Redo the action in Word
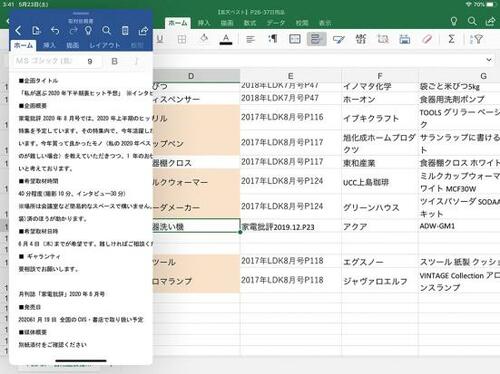Viewport: 500px width, 374px height. coord(73,31)
